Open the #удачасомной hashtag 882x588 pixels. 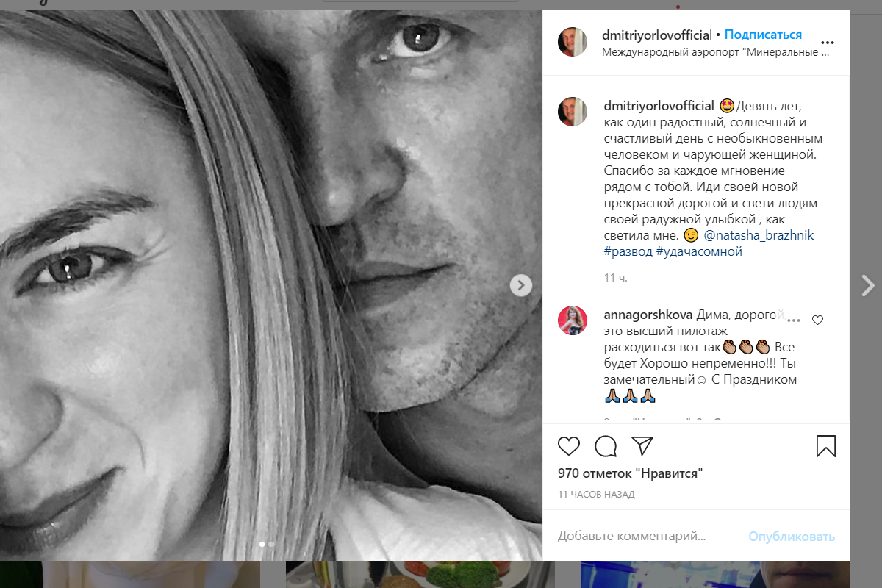698,251
